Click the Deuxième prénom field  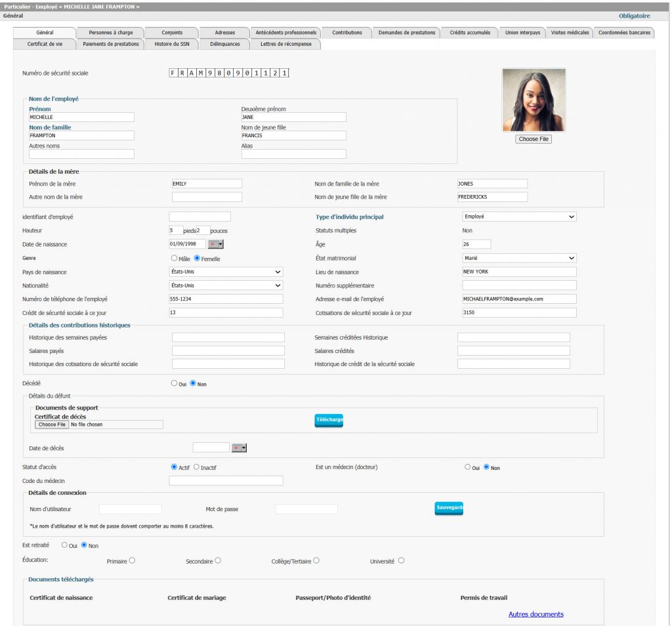coord(293,117)
